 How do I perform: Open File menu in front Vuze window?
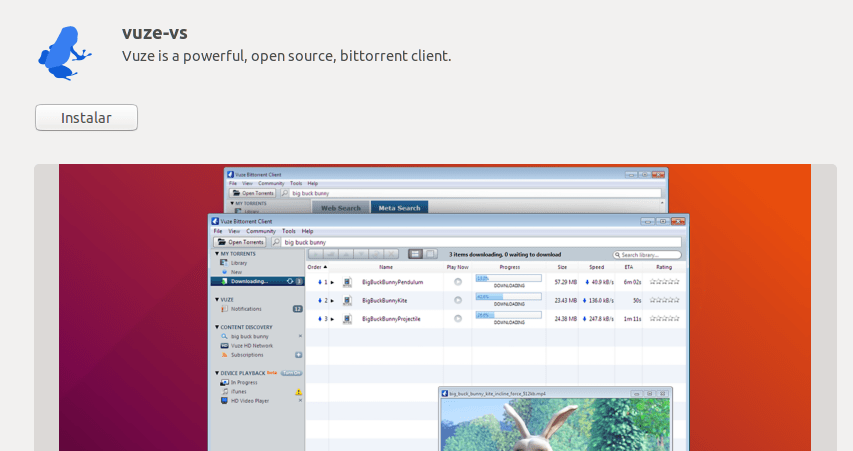point(218,231)
